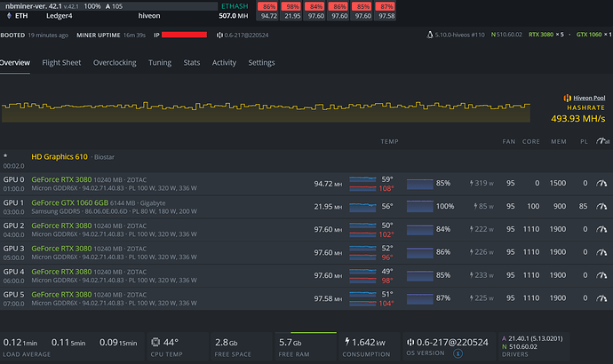Open the Settings tab
This screenshot has height=364, width=613.
[261, 62]
